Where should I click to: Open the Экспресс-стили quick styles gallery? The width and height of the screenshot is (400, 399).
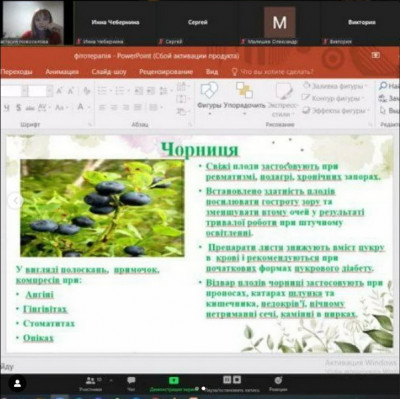point(283,99)
